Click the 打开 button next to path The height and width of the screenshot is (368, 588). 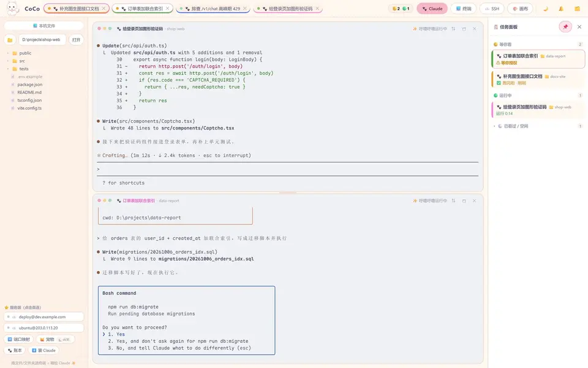(76, 40)
